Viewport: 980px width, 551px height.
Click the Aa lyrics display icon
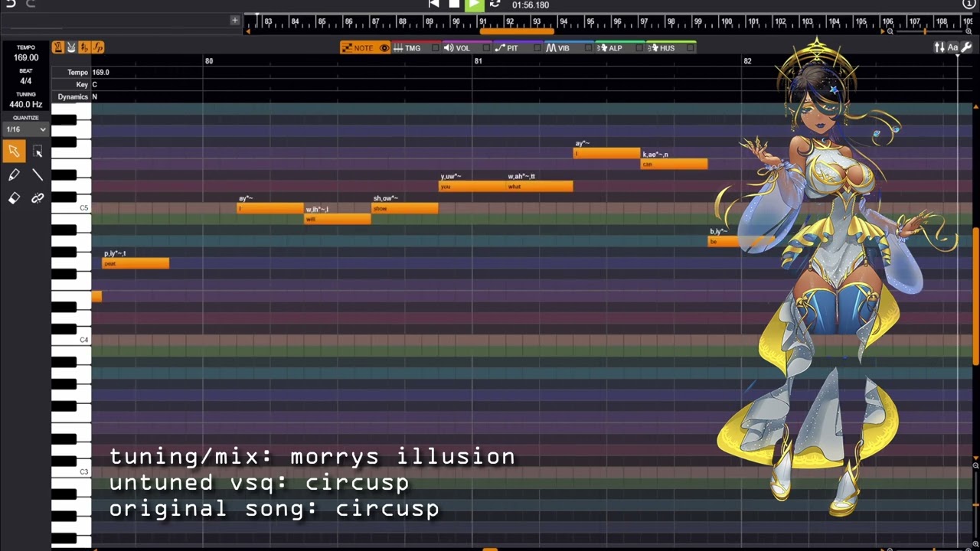(x=953, y=47)
